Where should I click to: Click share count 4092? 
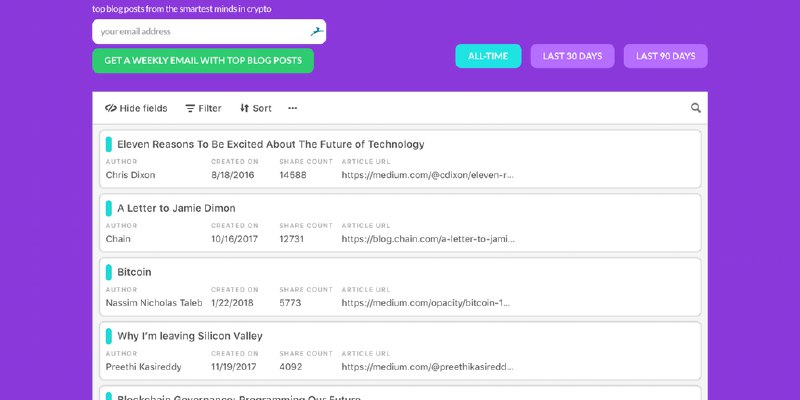pos(291,367)
